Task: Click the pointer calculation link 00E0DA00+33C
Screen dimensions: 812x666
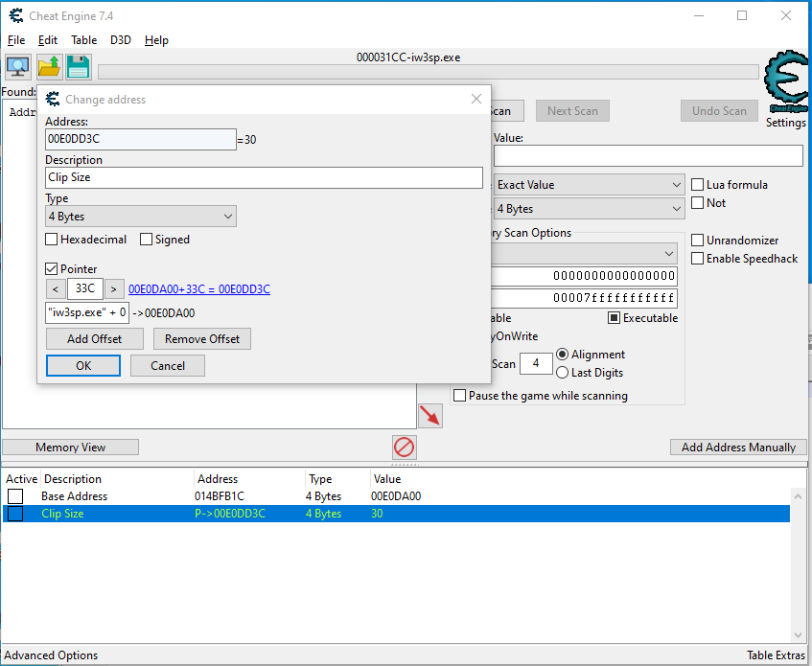Action: click(x=199, y=289)
